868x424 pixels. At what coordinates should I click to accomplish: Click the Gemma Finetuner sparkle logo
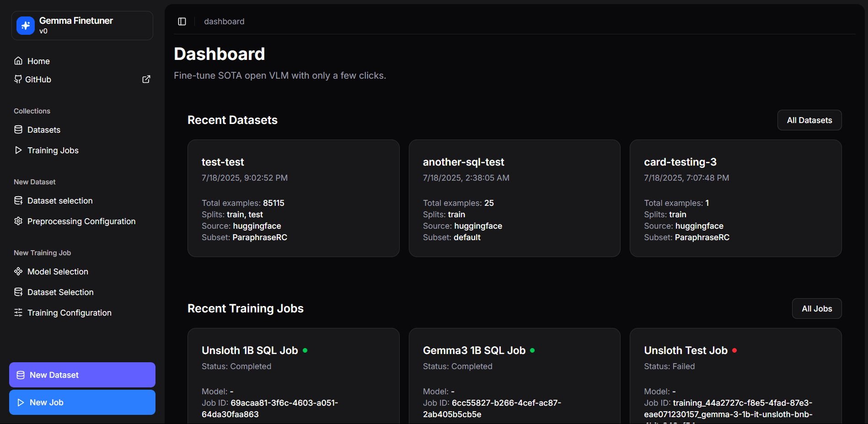pyautogui.click(x=25, y=26)
